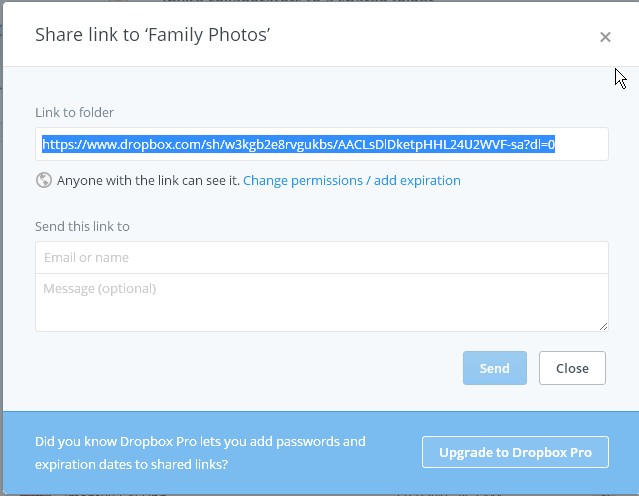Click the white Close button
This screenshot has width=639, height=496.
pos(572,368)
